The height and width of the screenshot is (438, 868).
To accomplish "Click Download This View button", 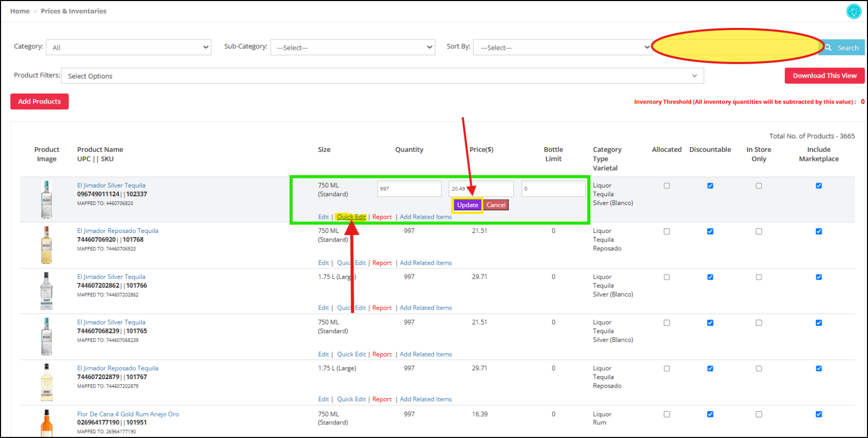I will (825, 76).
